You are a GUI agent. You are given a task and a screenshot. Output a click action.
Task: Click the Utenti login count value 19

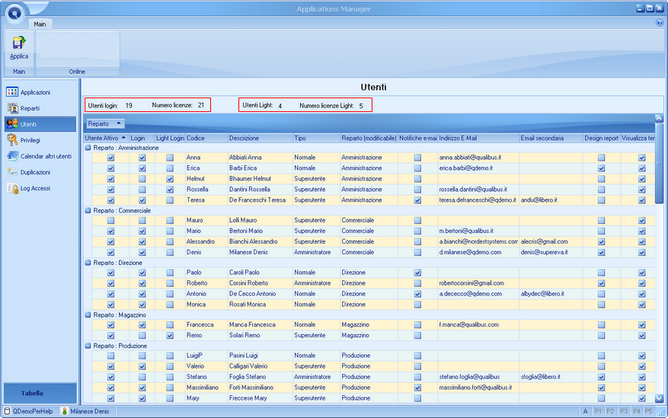point(129,105)
